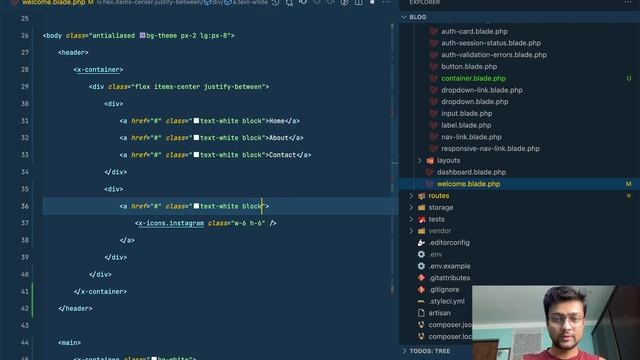Click the label.blade.php file icon

[x=433, y=125]
